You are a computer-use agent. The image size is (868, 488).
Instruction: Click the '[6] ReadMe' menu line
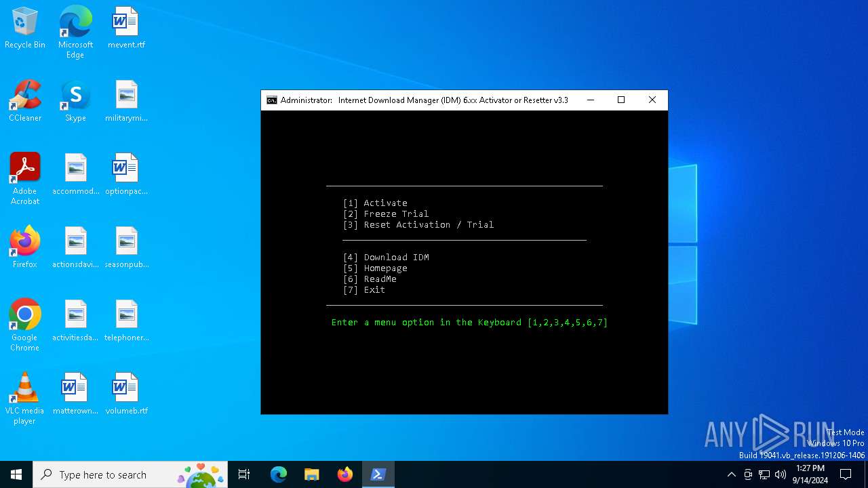370,279
